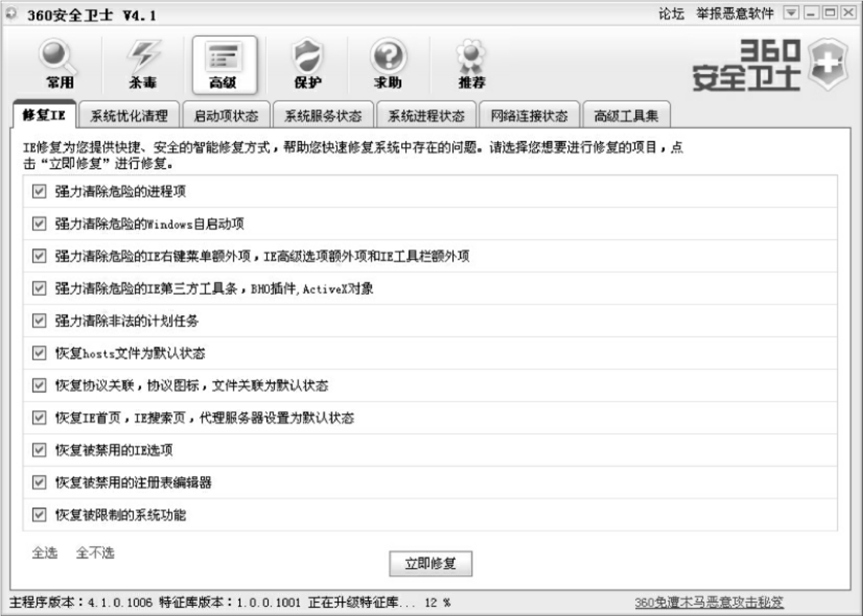Open the 保护 (Protection) section
This screenshot has height=616, width=863.
pyautogui.click(x=308, y=64)
